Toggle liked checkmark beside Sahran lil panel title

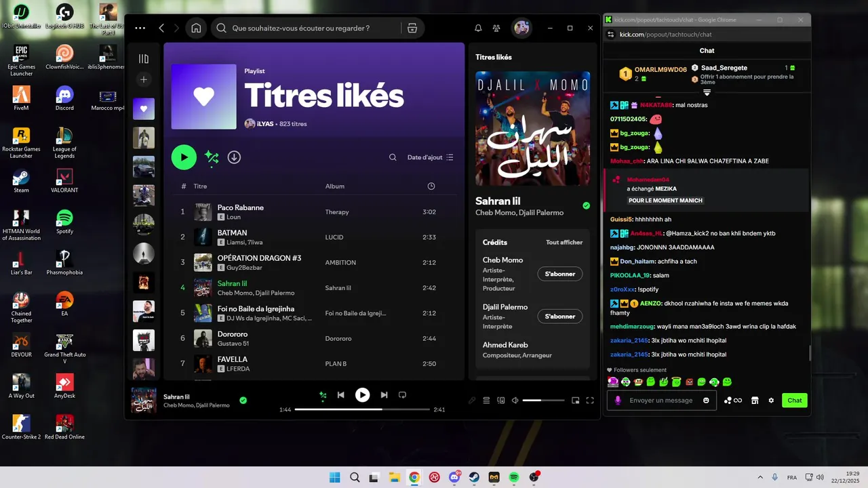(586, 205)
